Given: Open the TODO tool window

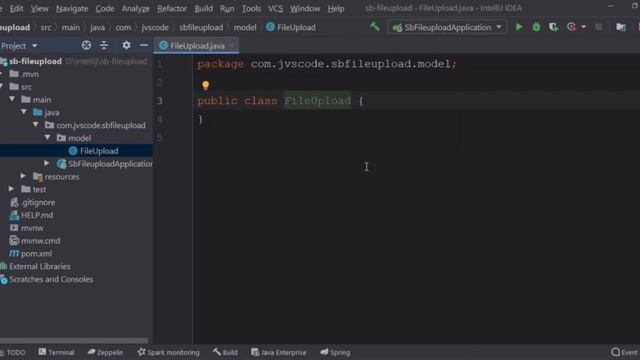Looking at the screenshot, I should point(13,352).
